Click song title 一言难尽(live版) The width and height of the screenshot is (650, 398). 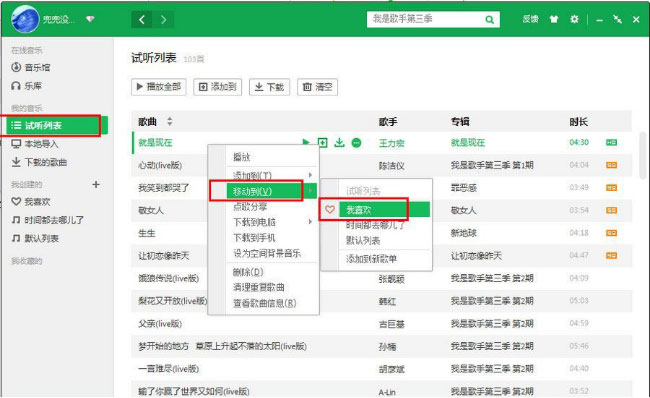tap(168, 369)
